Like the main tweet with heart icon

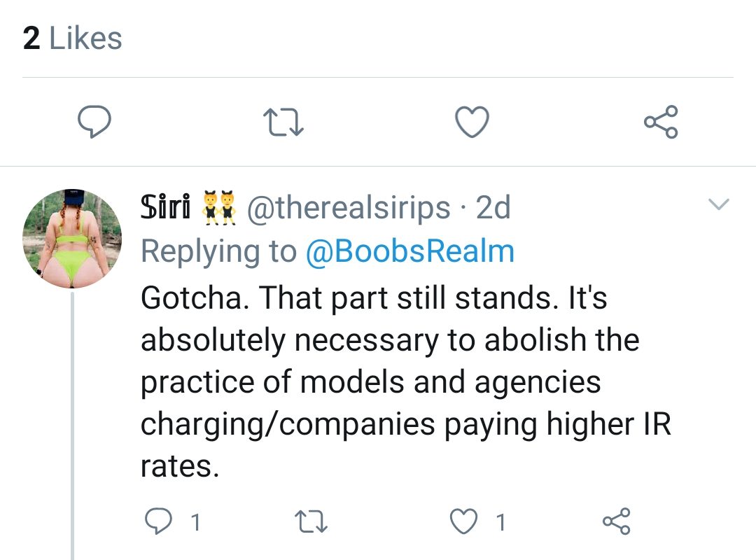click(472, 122)
